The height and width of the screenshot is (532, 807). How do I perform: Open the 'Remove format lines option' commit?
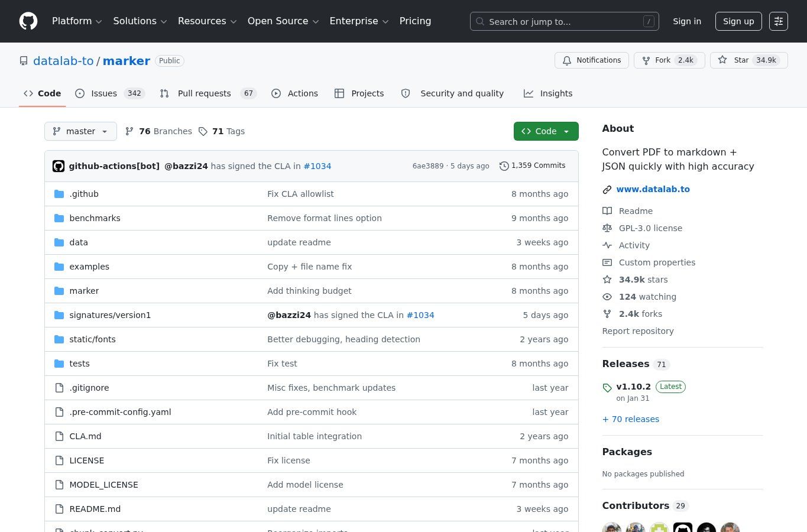(325, 218)
